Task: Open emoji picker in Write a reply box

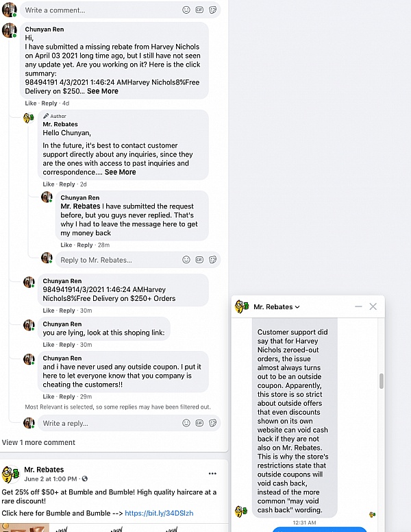Action: pos(186,423)
